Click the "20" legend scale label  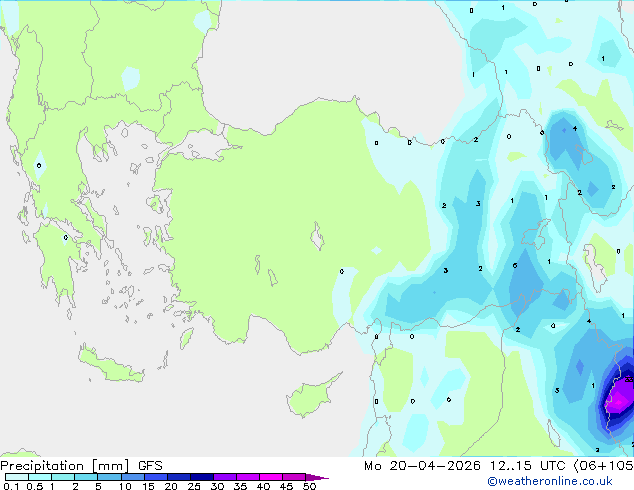(x=171, y=486)
